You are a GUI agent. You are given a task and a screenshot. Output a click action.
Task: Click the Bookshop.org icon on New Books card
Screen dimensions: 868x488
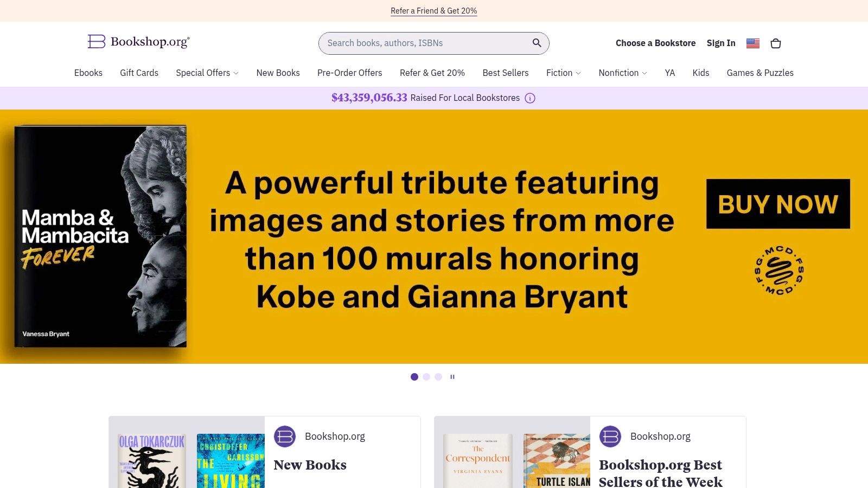tap(284, 436)
